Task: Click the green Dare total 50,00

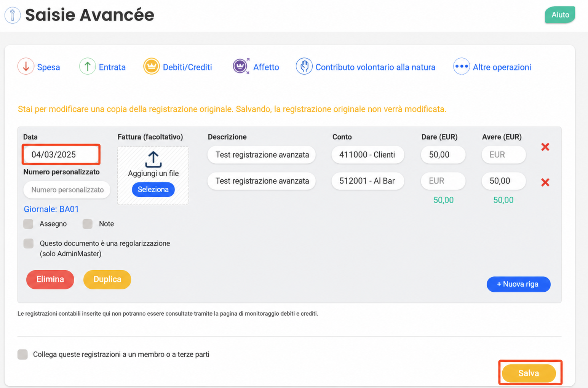Action: pos(443,200)
